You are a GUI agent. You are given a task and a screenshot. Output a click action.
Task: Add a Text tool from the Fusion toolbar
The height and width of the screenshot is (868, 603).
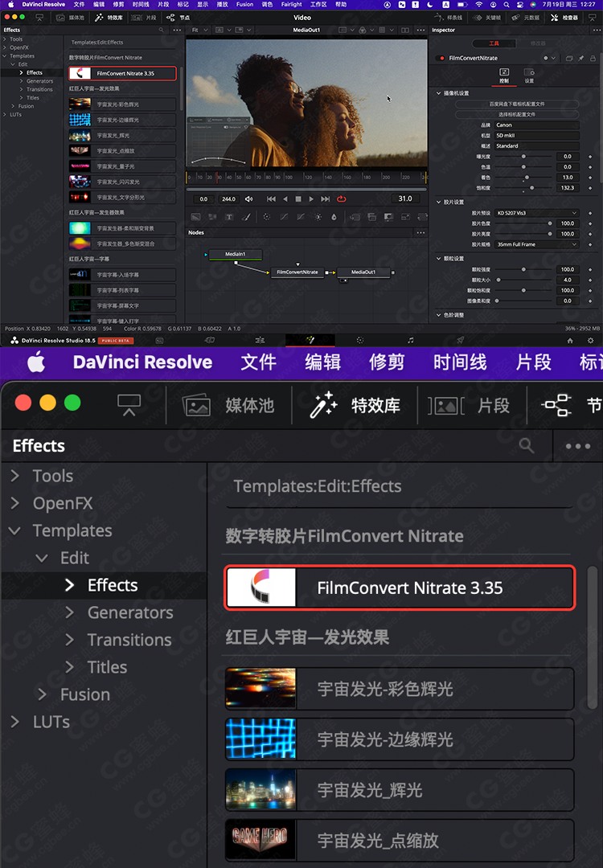(x=228, y=217)
